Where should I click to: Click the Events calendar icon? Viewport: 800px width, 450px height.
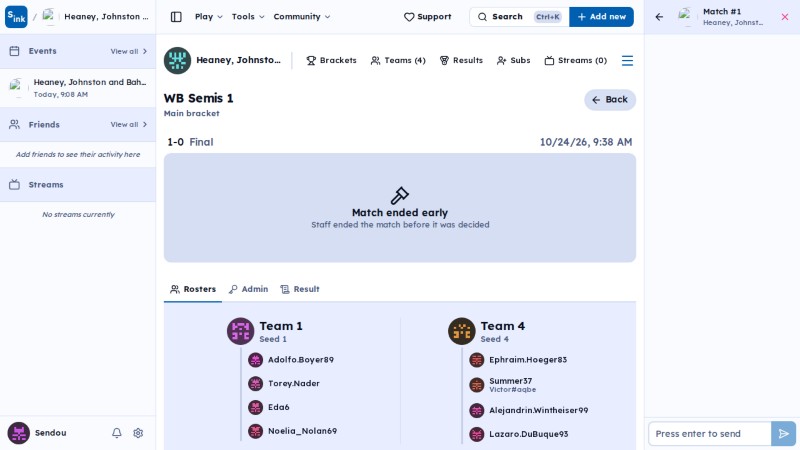tap(14, 51)
